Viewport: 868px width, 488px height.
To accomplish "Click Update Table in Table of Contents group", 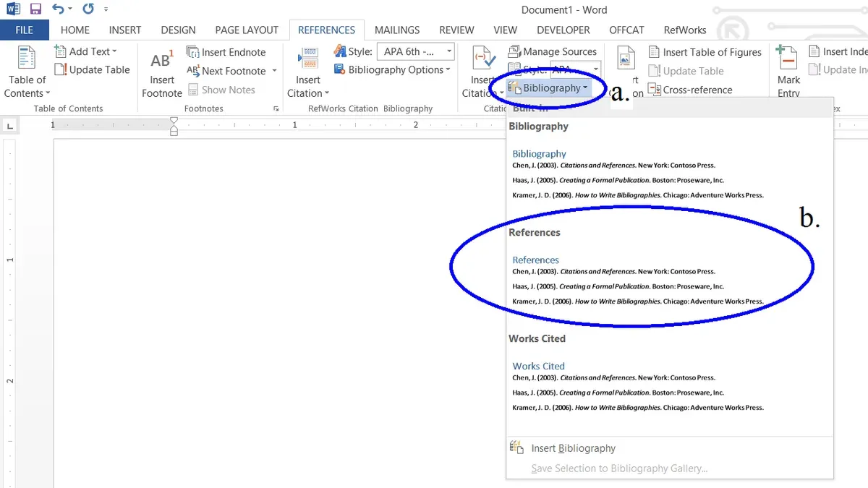I will pyautogui.click(x=93, y=69).
